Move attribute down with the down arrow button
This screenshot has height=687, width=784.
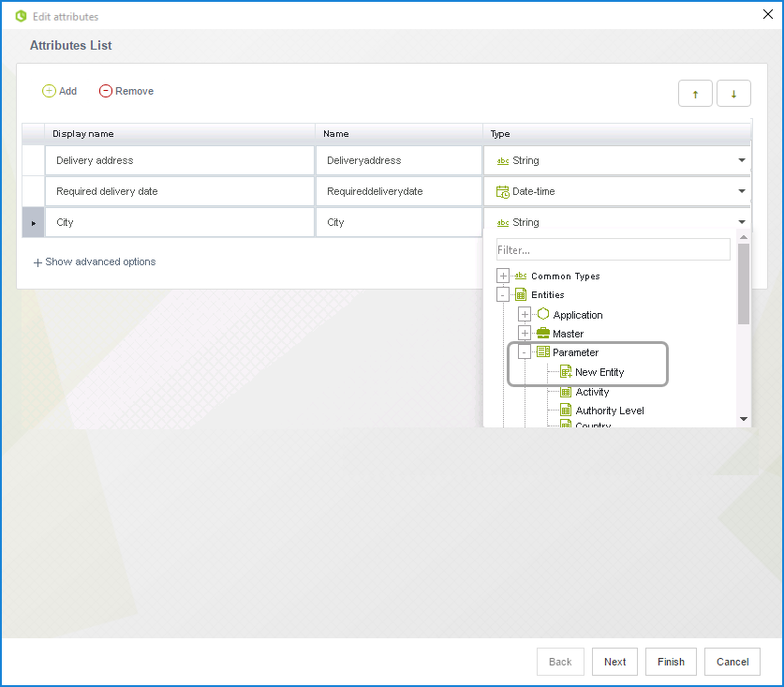[733, 94]
